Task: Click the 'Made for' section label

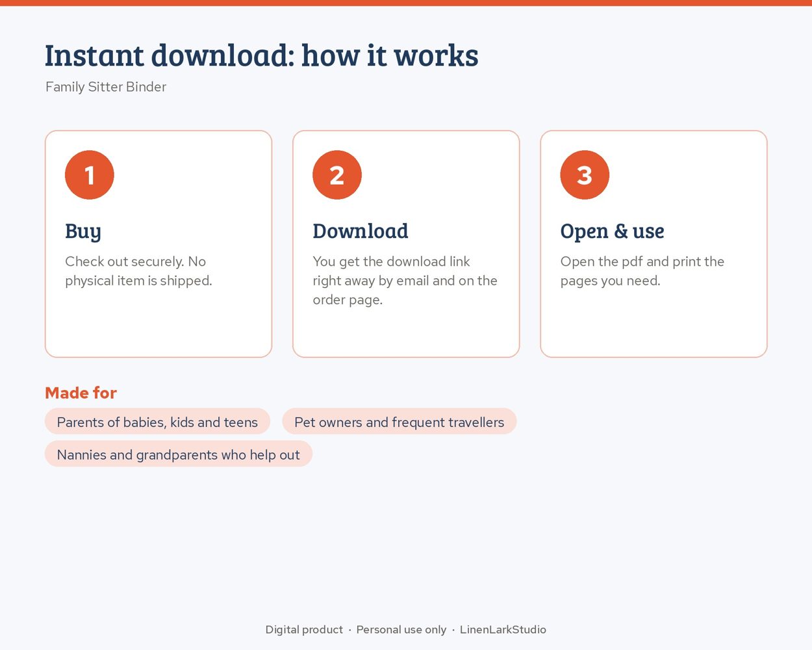Action: pos(81,393)
